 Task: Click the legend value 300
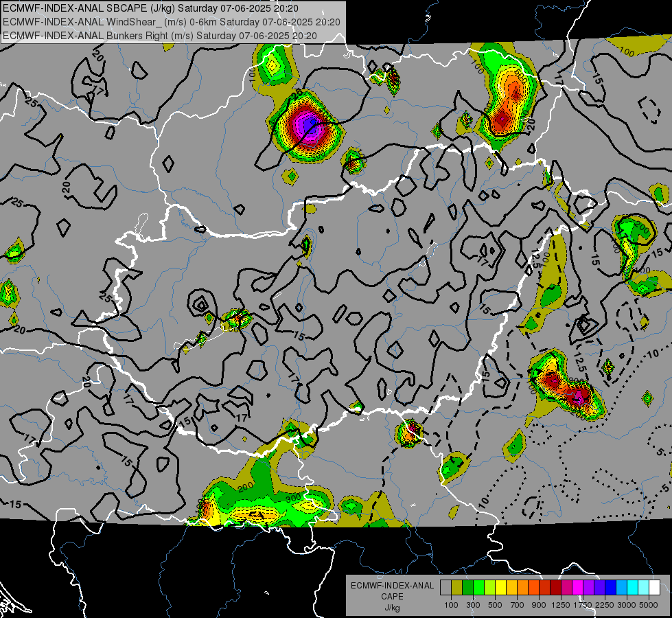click(473, 605)
